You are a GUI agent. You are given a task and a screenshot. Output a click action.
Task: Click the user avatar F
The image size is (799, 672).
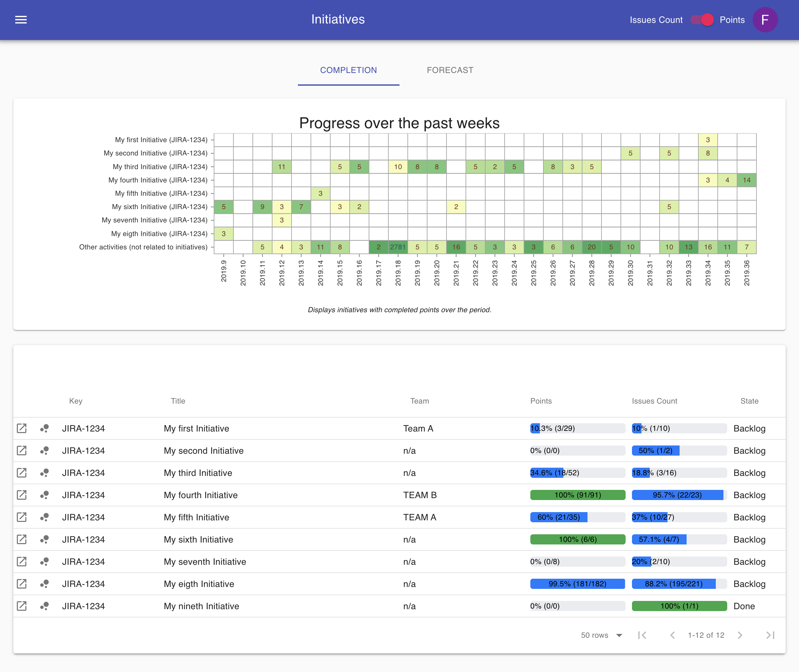(x=765, y=20)
